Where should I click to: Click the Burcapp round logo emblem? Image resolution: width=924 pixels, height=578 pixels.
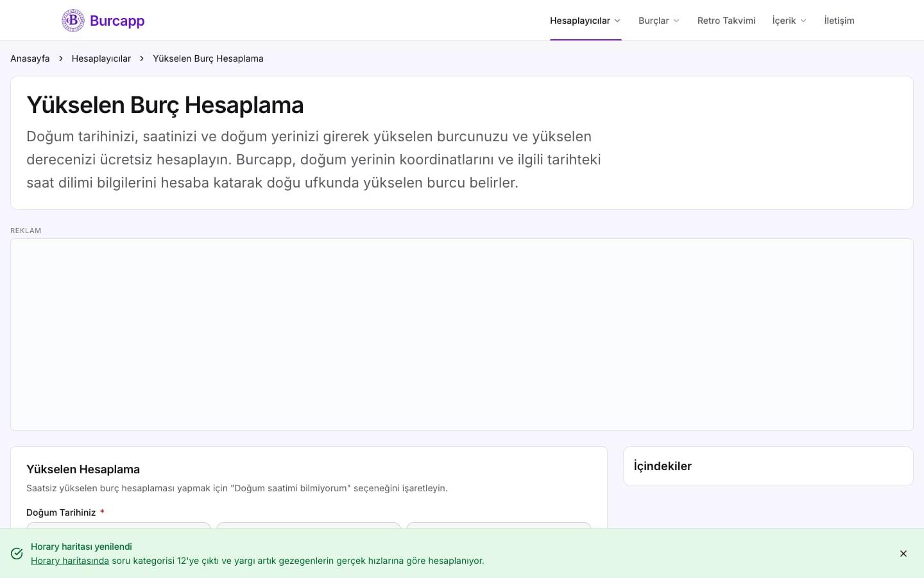pos(73,21)
